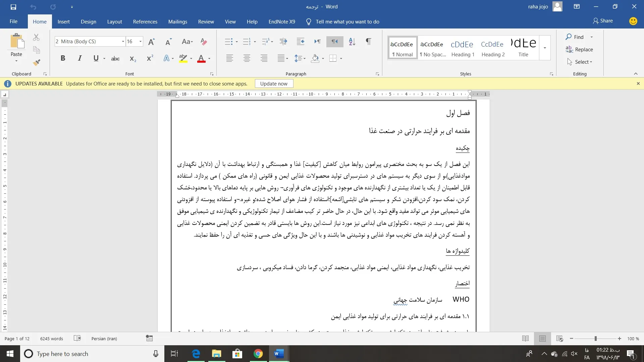The height and width of the screenshot is (362, 644).
Task: Switch to Web Layout view
Action: (x=559, y=339)
